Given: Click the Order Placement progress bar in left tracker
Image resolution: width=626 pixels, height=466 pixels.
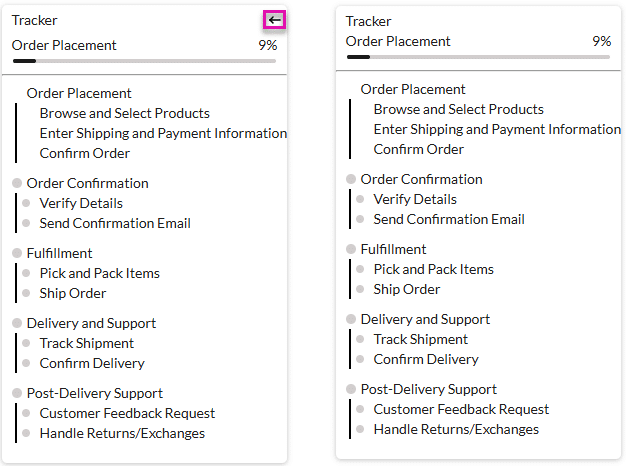Looking at the screenshot, I should tap(144, 61).
